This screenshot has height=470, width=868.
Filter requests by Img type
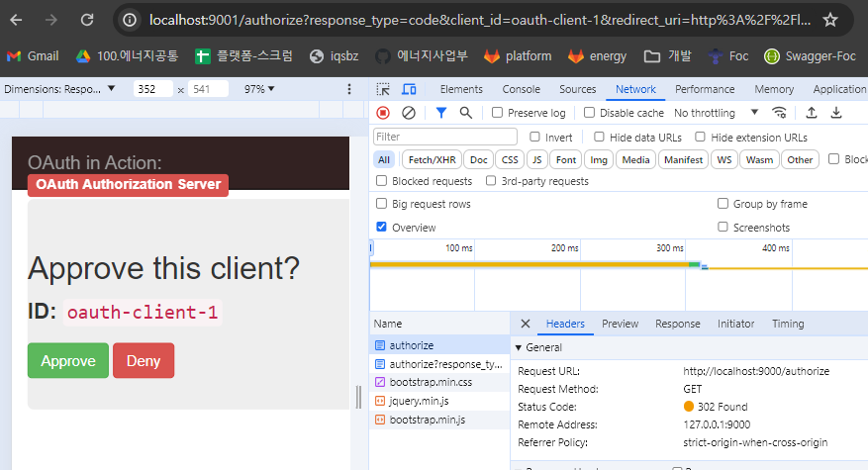[x=599, y=160]
